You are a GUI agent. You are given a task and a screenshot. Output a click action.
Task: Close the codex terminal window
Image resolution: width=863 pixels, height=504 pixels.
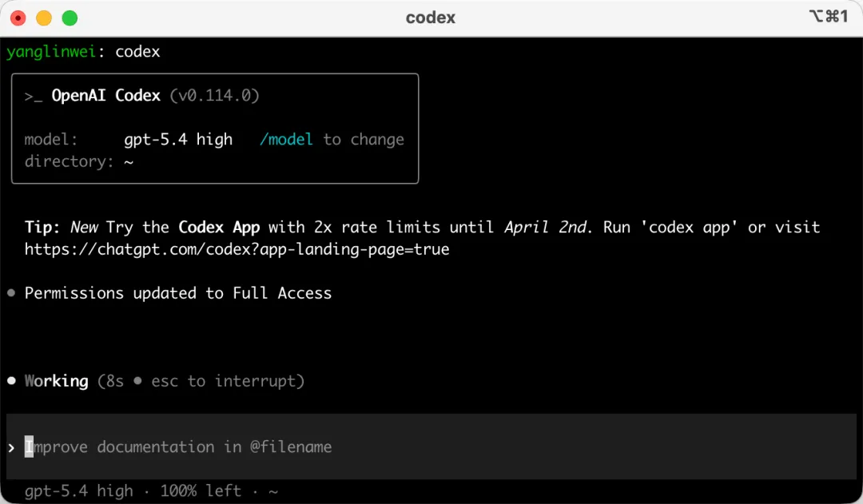[x=18, y=18]
